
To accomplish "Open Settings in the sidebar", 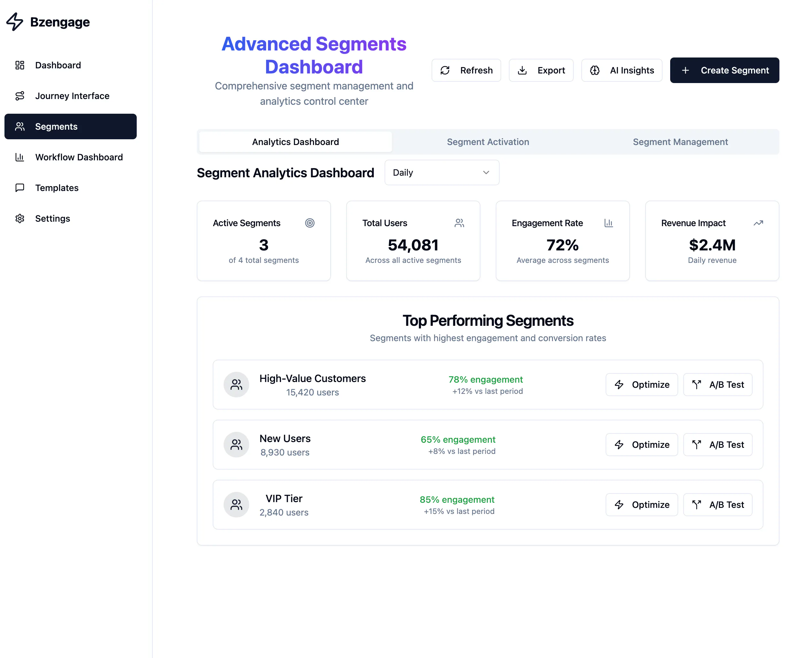I will pyautogui.click(x=71, y=219).
